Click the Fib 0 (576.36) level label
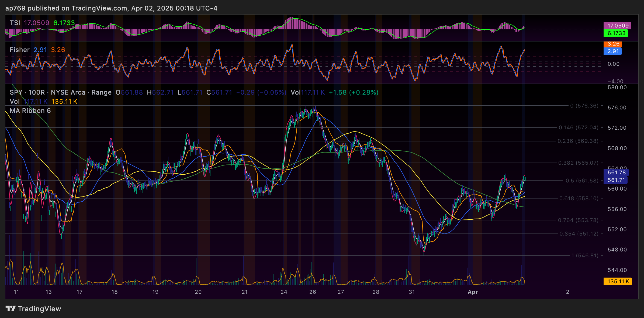Screen dimensions: 644x318 click(584, 106)
